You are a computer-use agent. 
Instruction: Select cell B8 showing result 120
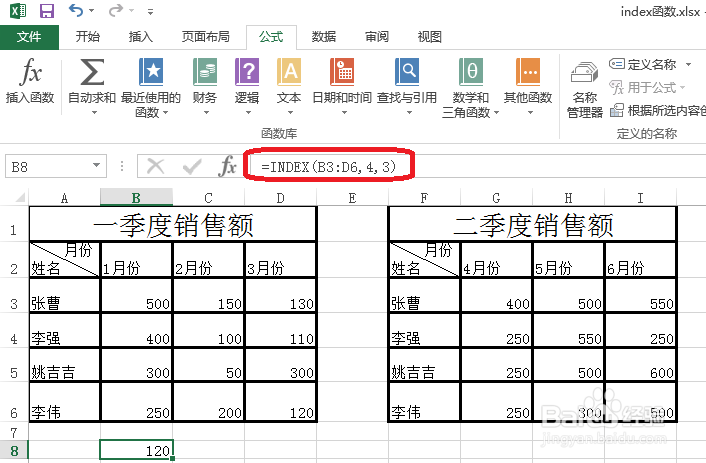click(136, 450)
